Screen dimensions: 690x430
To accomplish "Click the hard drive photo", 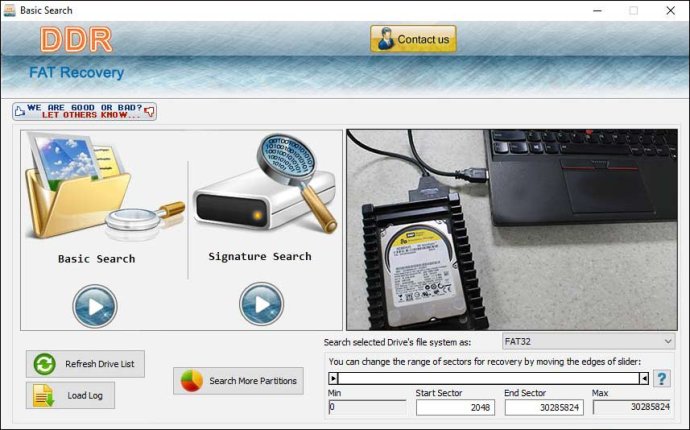I will coord(512,229).
